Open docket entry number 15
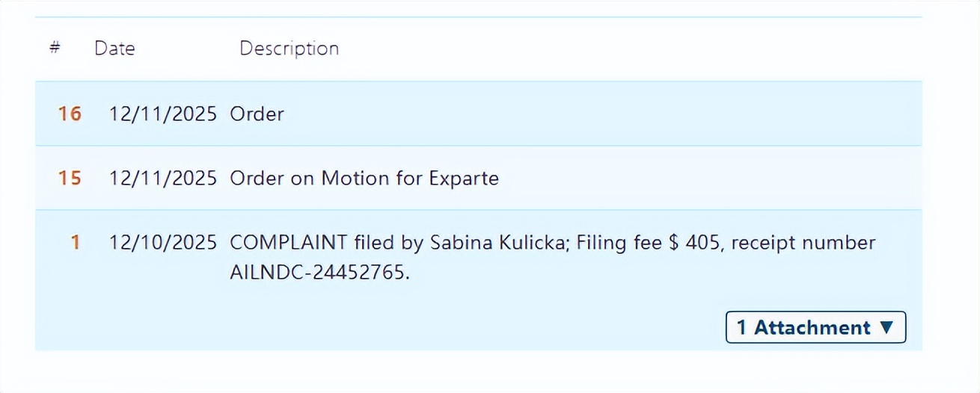Image resolution: width=980 pixels, height=393 pixels. tap(70, 179)
